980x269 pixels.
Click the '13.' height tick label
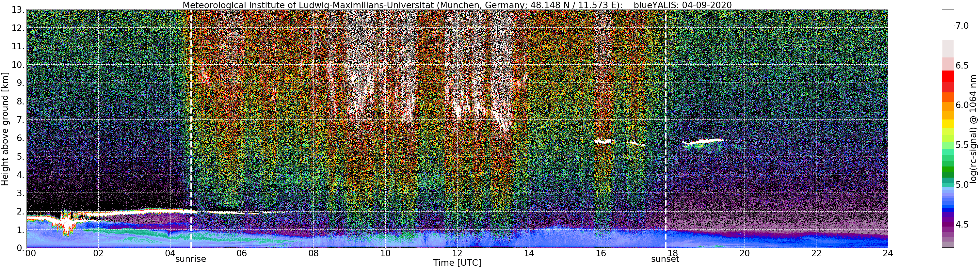click(x=18, y=9)
